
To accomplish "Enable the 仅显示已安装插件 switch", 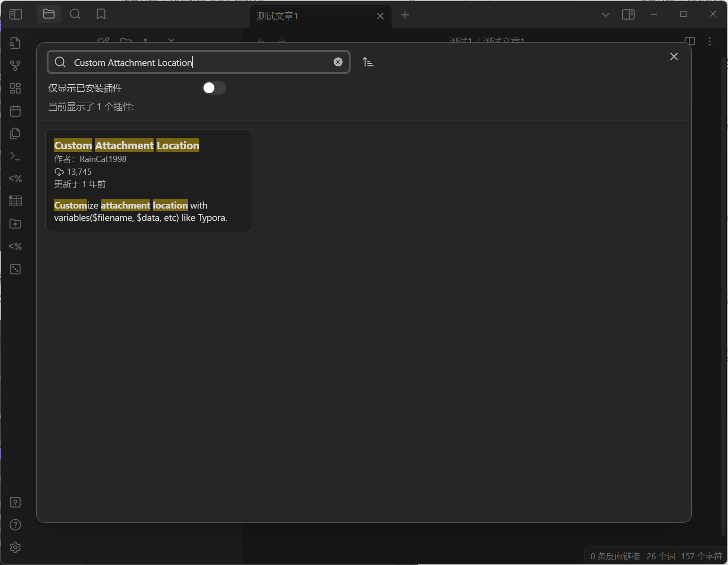I will point(214,88).
